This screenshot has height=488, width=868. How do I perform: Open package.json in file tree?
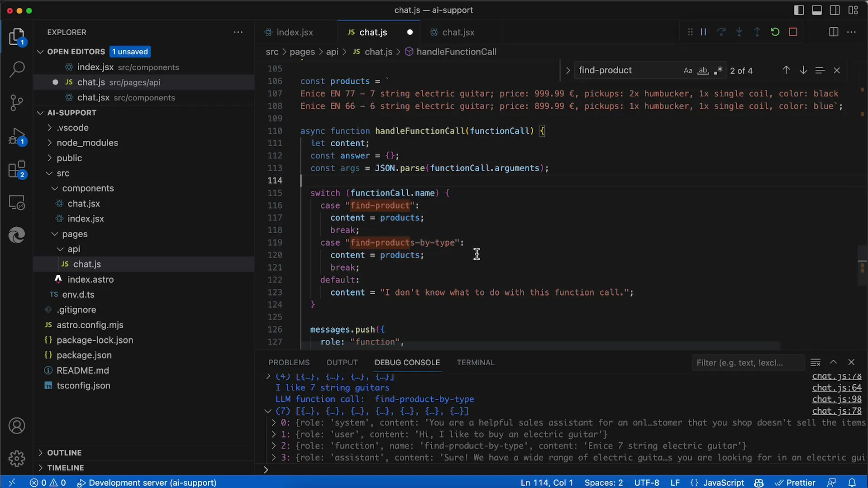pyautogui.click(x=84, y=355)
